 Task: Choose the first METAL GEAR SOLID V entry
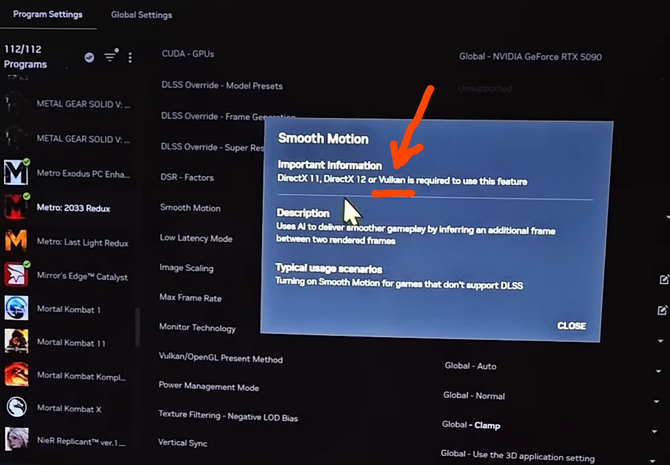click(x=84, y=104)
